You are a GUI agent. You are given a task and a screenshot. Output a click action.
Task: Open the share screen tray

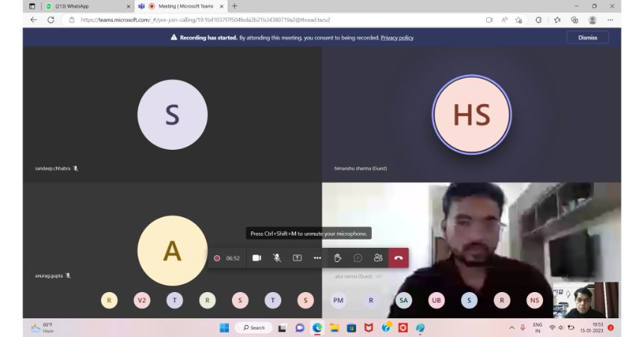click(297, 258)
